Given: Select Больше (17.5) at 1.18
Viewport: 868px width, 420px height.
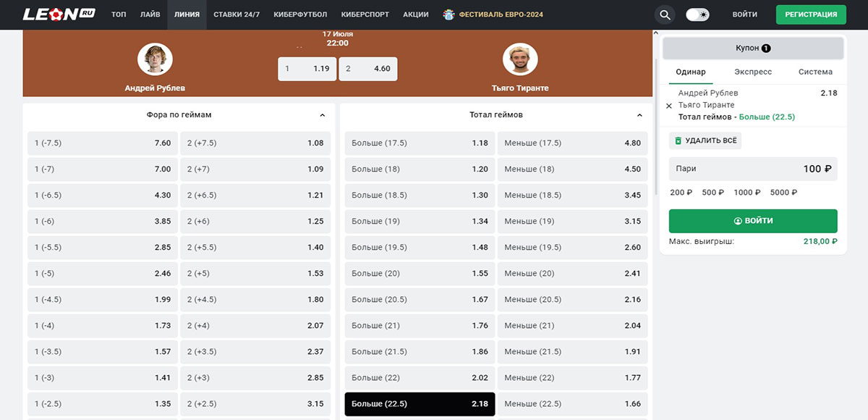Looking at the screenshot, I should (x=420, y=143).
